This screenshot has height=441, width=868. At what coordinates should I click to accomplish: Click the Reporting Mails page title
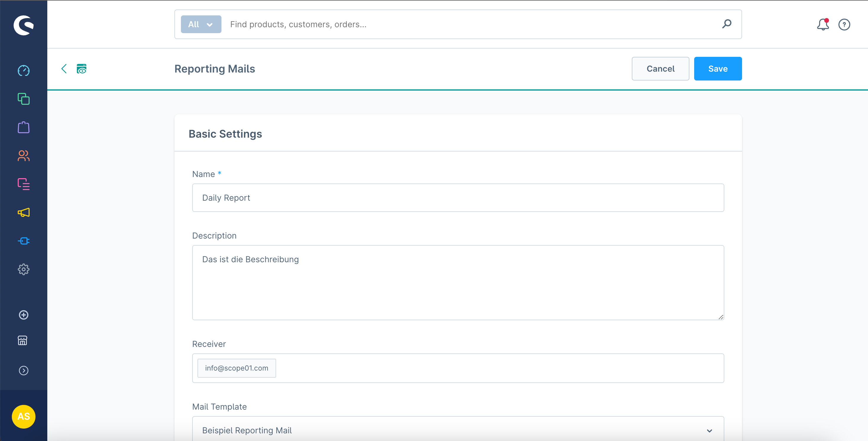(x=215, y=69)
